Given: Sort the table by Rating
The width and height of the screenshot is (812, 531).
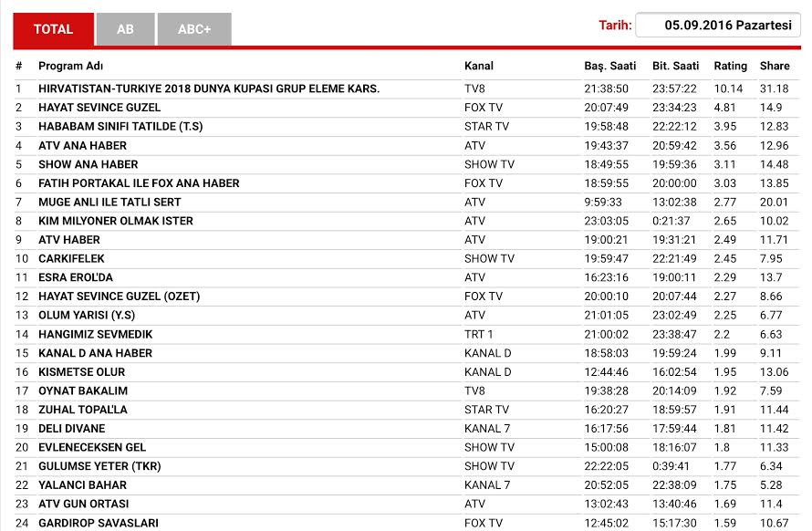Looking at the screenshot, I should tap(730, 66).
